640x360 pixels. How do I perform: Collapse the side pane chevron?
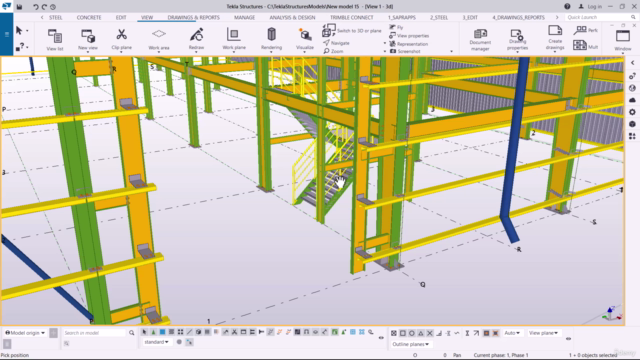(x=632, y=63)
